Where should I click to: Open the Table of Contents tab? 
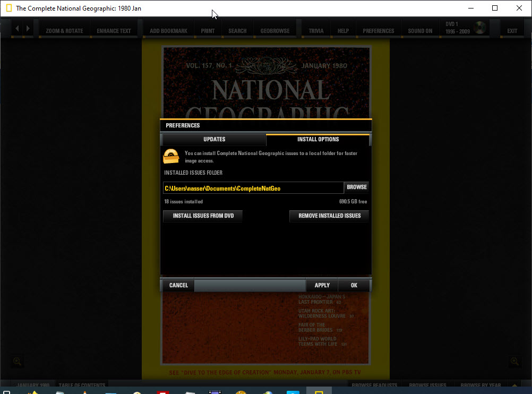coord(82,385)
